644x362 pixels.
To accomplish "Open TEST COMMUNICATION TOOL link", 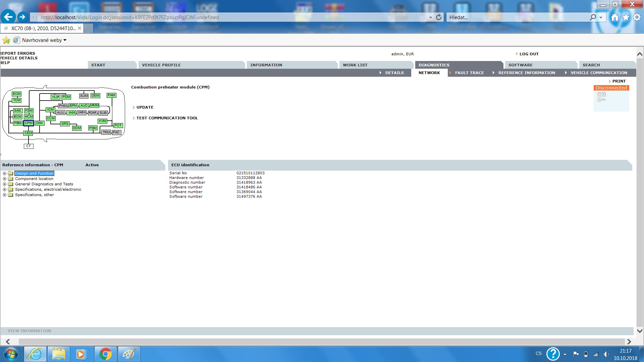I will pyautogui.click(x=167, y=118).
